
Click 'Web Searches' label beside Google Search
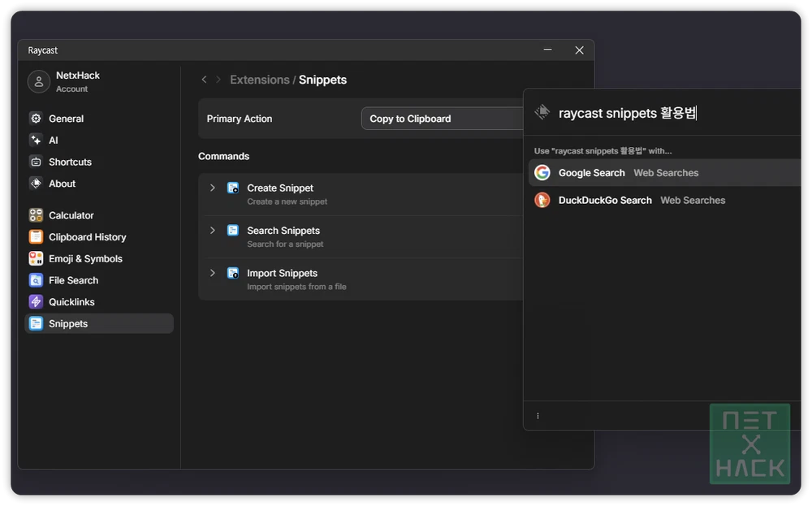[666, 173]
